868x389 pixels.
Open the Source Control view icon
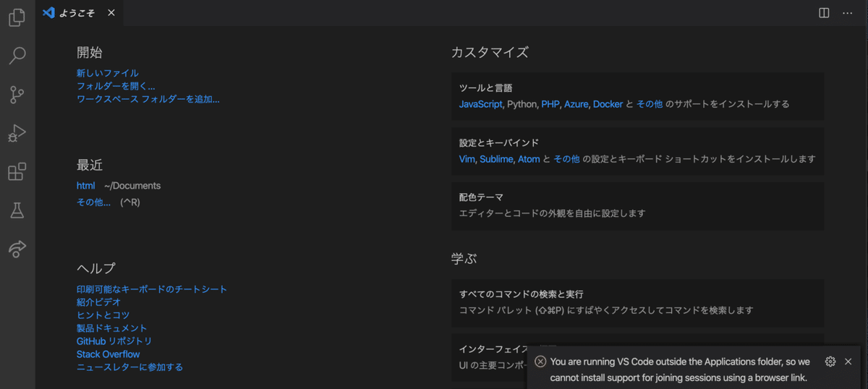[17, 95]
